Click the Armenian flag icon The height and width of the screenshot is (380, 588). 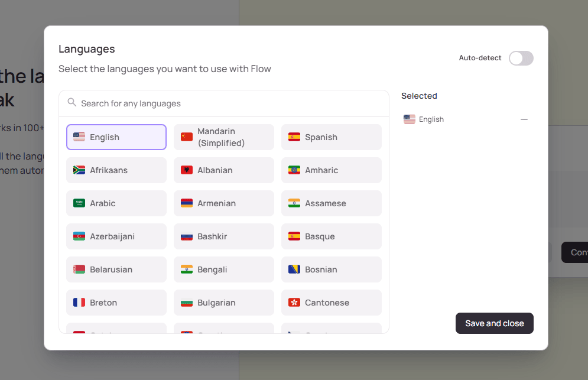tap(187, 203)
